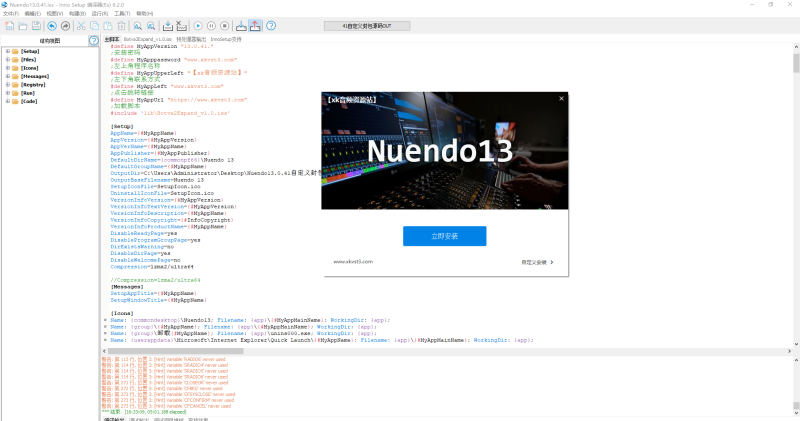Open Find with the magnifier icon
This screenshot has height=421, width=800.
tap(138, 26)
